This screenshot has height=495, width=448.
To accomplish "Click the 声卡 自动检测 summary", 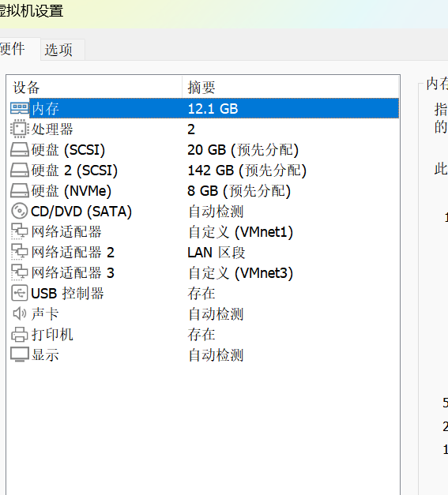I will [216, 313].
